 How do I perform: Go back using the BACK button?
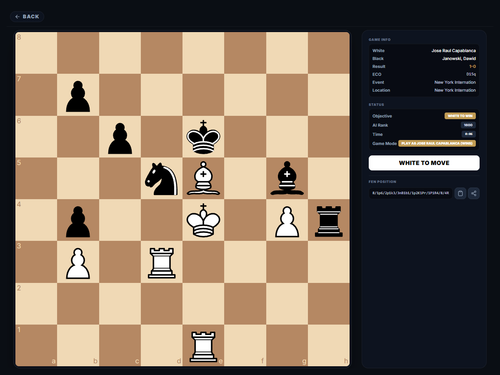(x=27, y=16)
